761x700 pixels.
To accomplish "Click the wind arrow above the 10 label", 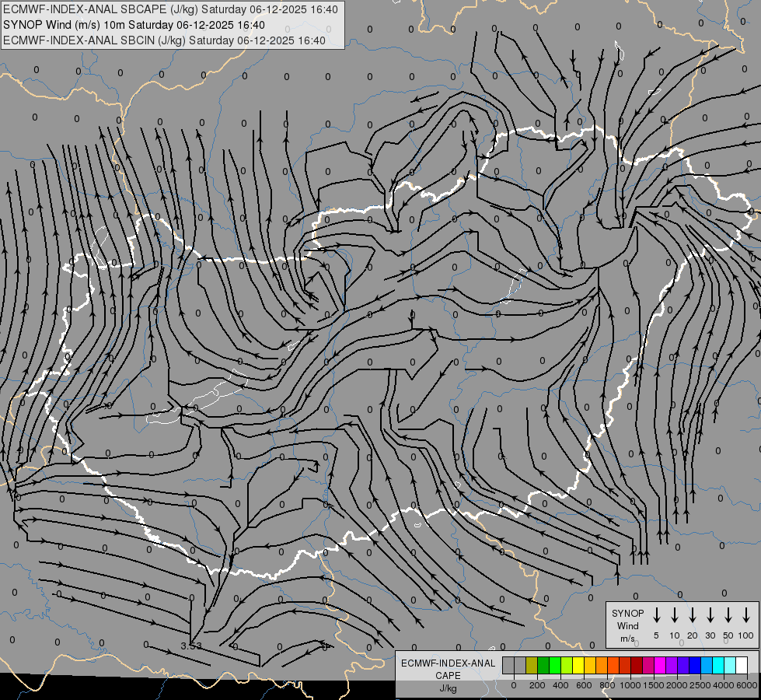I will [x=675, y=615].
